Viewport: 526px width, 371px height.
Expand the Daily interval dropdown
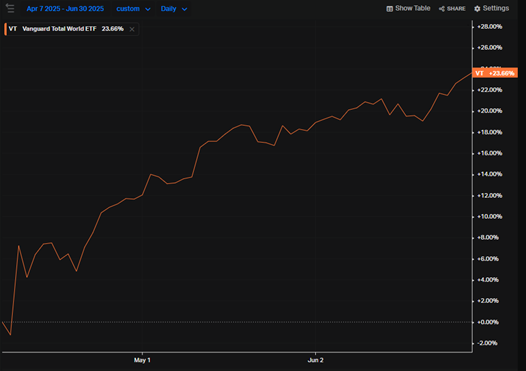[x=173, y=9]
